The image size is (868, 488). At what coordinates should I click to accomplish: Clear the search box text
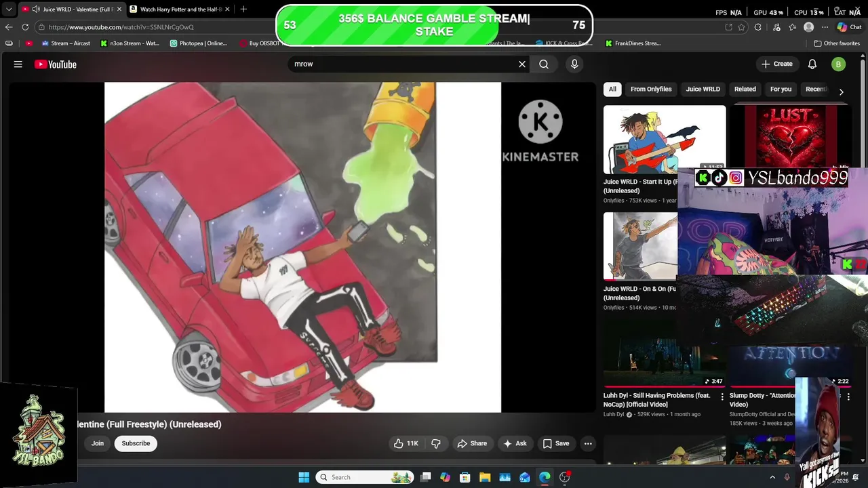522,64
